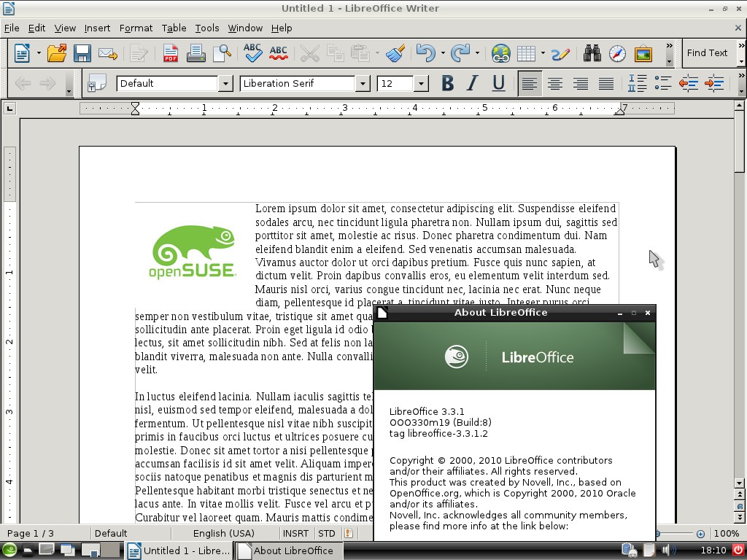Screen dimensions: 747x560
Task: Click the Find & Replace binoculars icon
Action: [592, 53]
